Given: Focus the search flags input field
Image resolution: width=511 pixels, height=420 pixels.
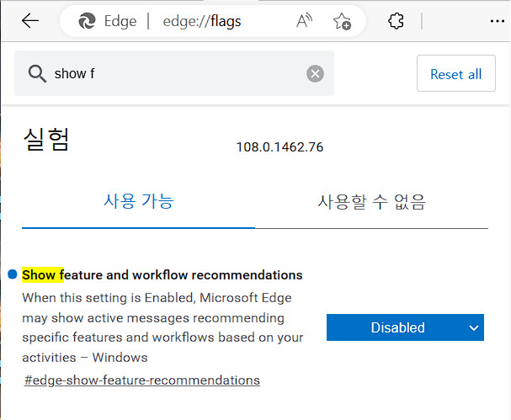Looking at the screenshot, I should (174, 73).
